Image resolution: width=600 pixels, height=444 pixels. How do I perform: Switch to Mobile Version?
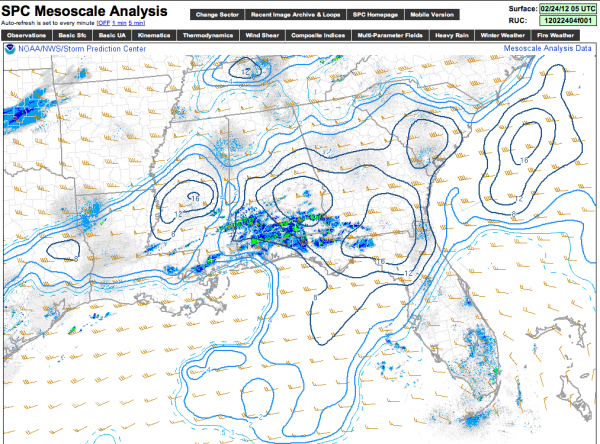click(432, 15)
